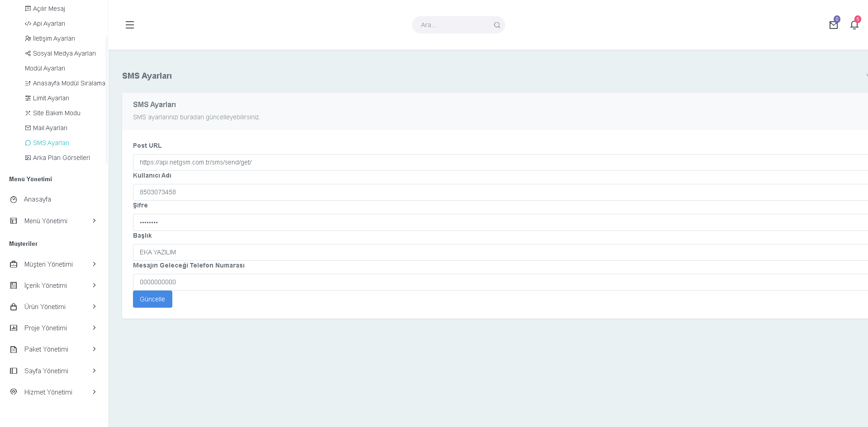Screen dimensions: 868x427
Task: Click the Post URL input field
Action: tap(500, 162)
